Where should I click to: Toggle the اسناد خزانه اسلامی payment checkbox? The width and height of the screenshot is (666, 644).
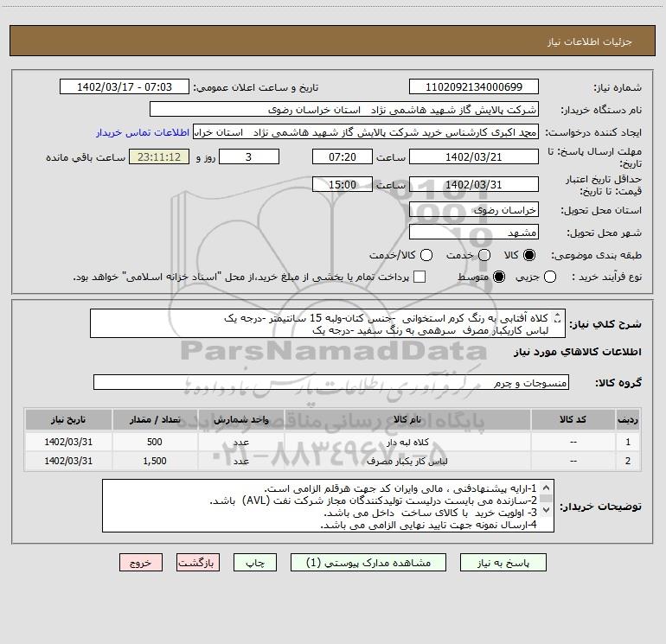(x=419, y=277)
